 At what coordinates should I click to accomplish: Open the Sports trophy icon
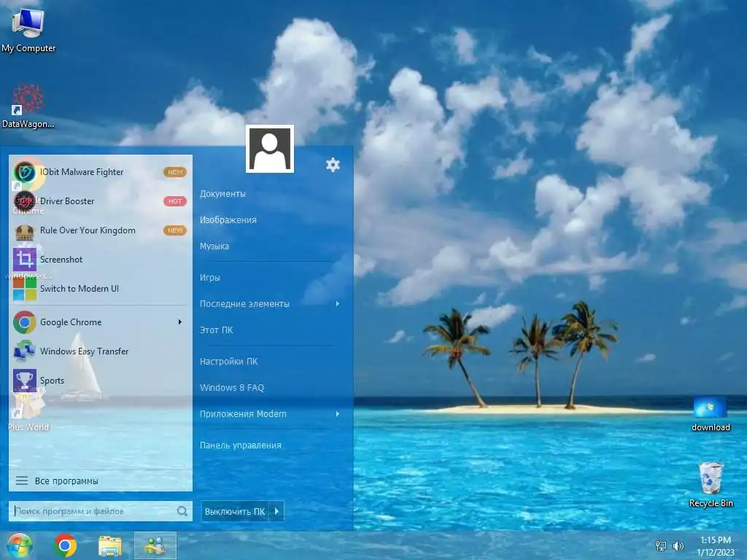24,381
